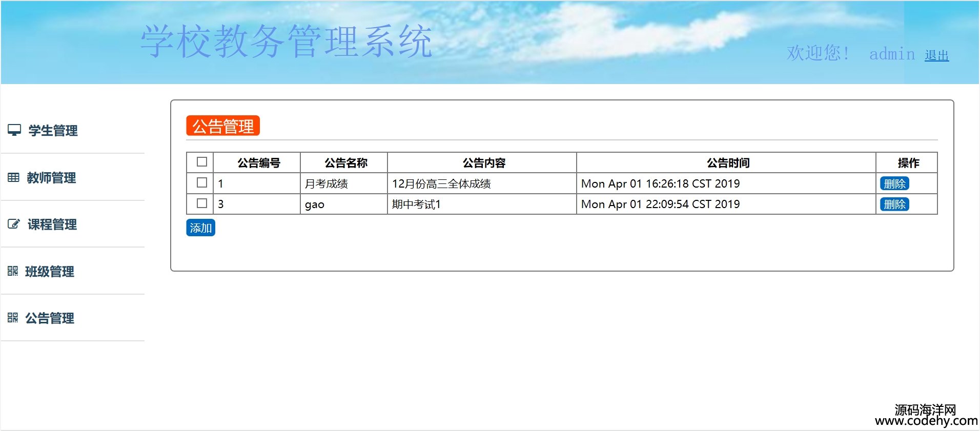Delete the 月考成绩 announcement
The height and width of the screenshot is (431, 980).
click(894, 183)
